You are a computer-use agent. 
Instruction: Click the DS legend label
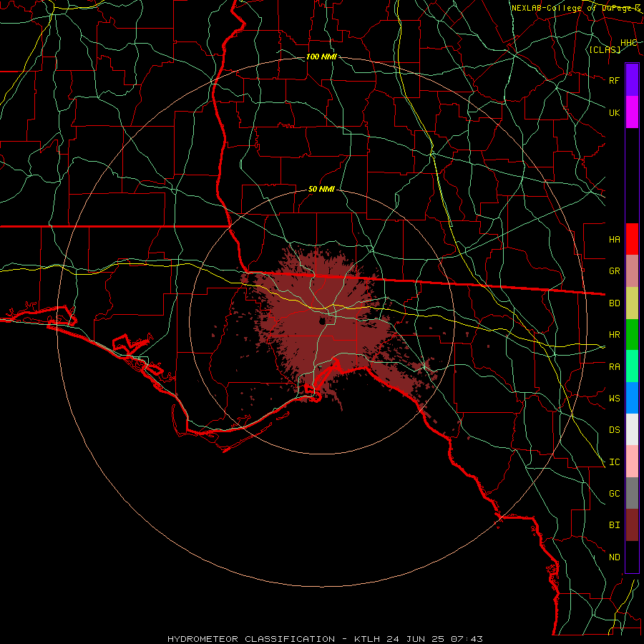[614, 430]
